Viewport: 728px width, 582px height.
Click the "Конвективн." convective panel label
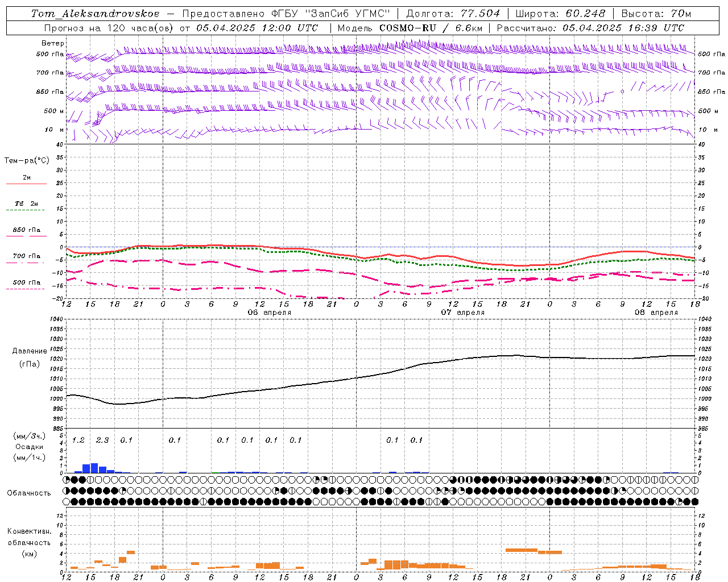[x=30, y=531]
